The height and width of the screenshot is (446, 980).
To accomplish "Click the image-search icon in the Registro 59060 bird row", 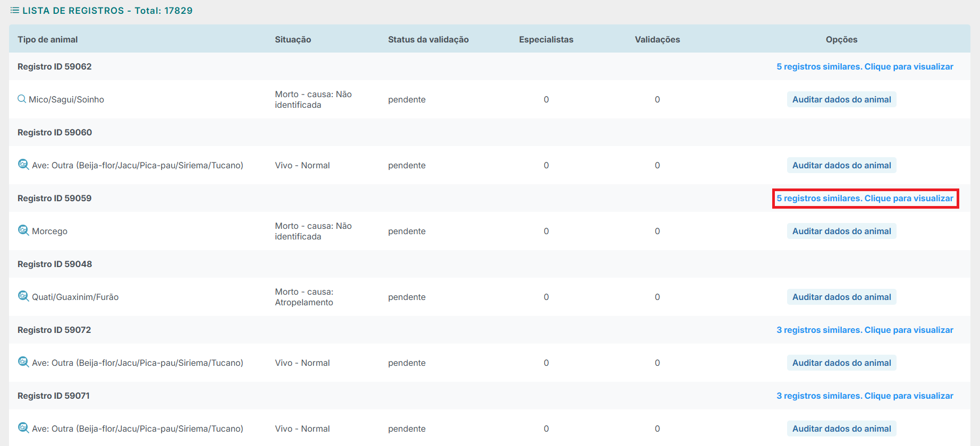I will click(23, 165).
